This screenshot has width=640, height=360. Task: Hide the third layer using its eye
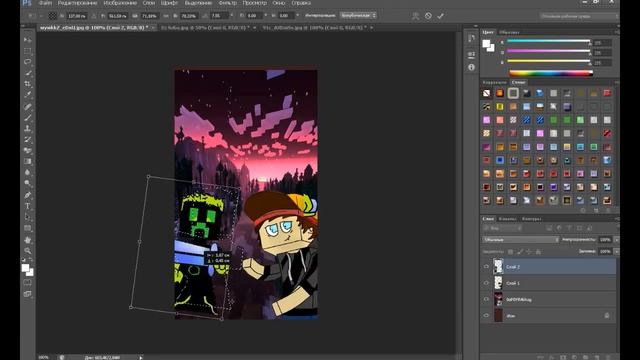pyautogui.click(x=486, y=299)
